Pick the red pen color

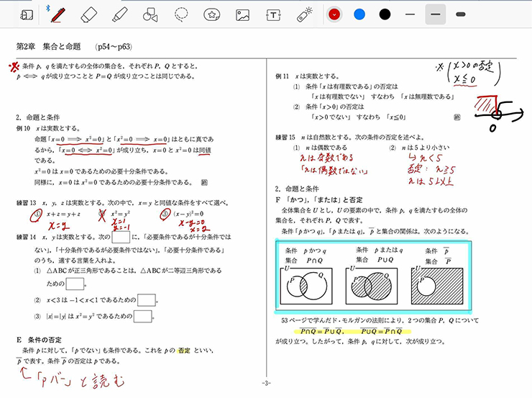pyautogui.click(x=334, y=14)
